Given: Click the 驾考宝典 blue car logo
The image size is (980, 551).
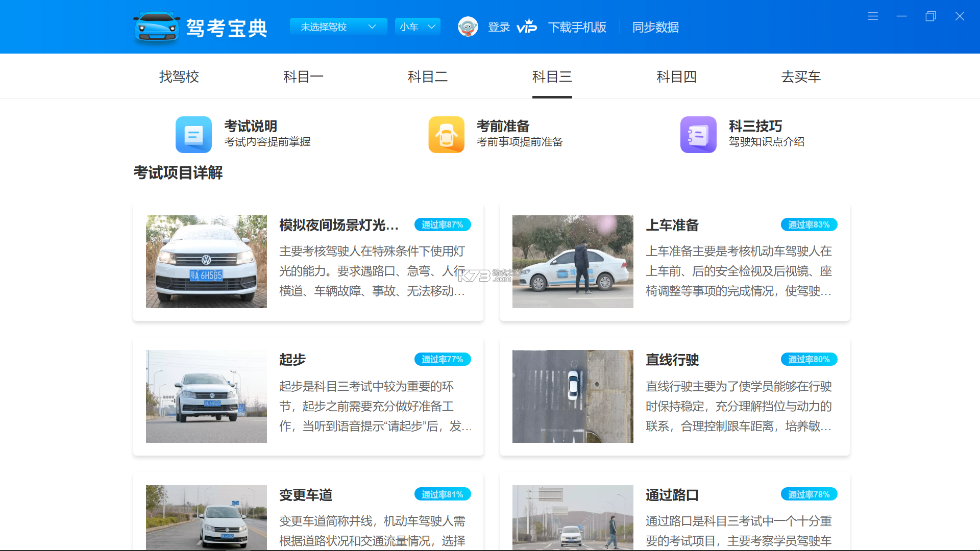Looking at the screenshot, I should pos(157,27).
